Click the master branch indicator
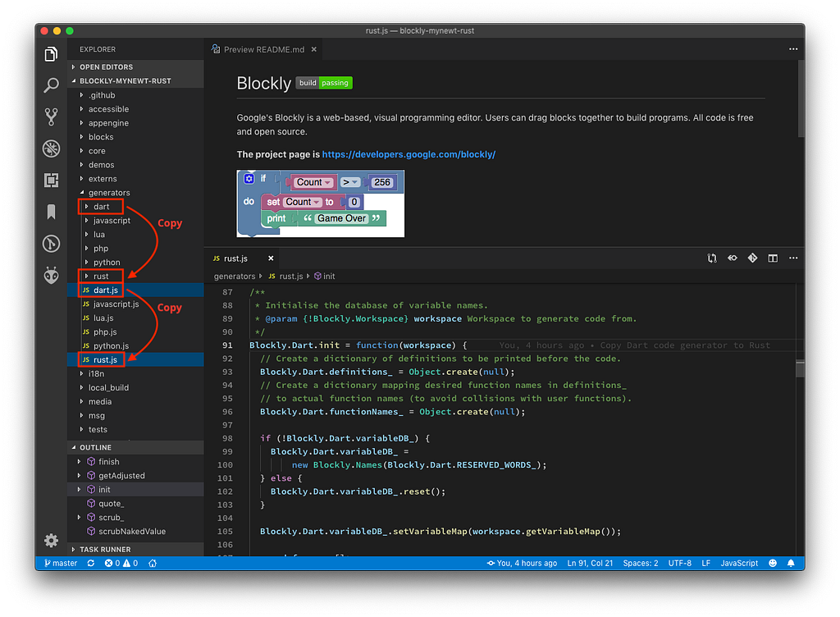This screenshot has height=617, width=840. coord(61,563)
